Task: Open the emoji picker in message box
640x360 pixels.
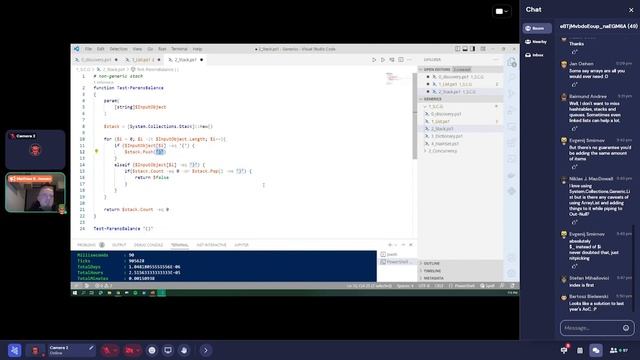Action: (626, 328)
